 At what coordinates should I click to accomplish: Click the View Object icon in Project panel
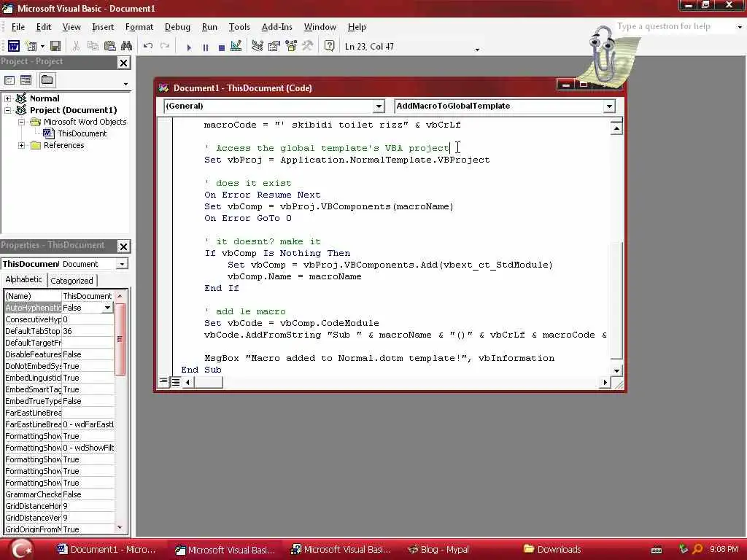26,80
